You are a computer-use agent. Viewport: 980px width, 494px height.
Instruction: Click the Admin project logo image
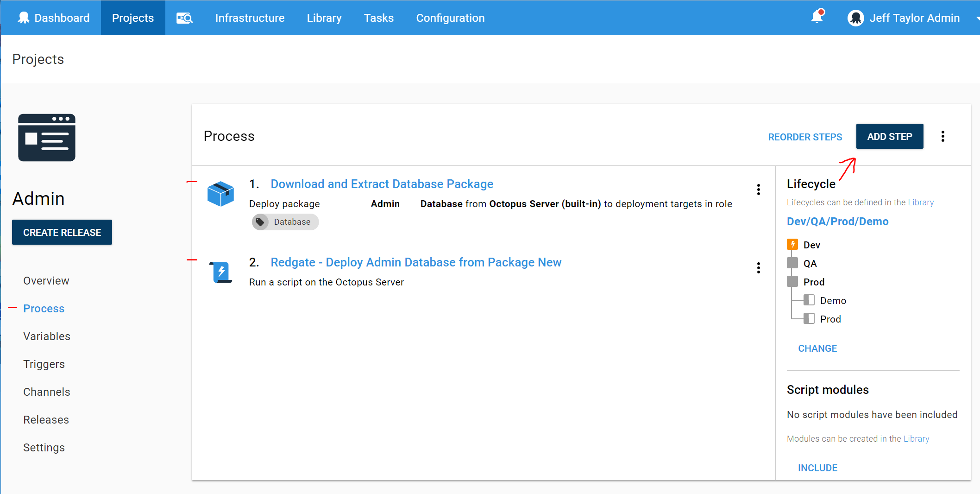click(x=47, y=138)
